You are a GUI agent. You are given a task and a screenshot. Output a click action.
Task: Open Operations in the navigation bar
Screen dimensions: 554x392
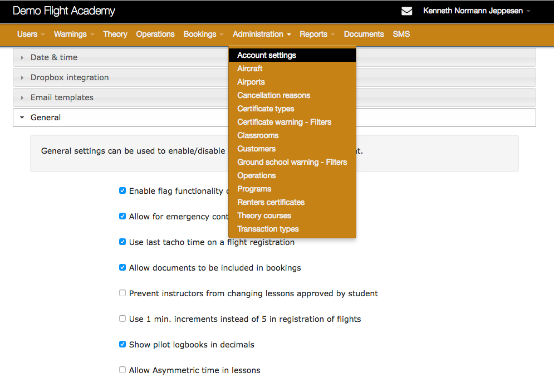155,35
